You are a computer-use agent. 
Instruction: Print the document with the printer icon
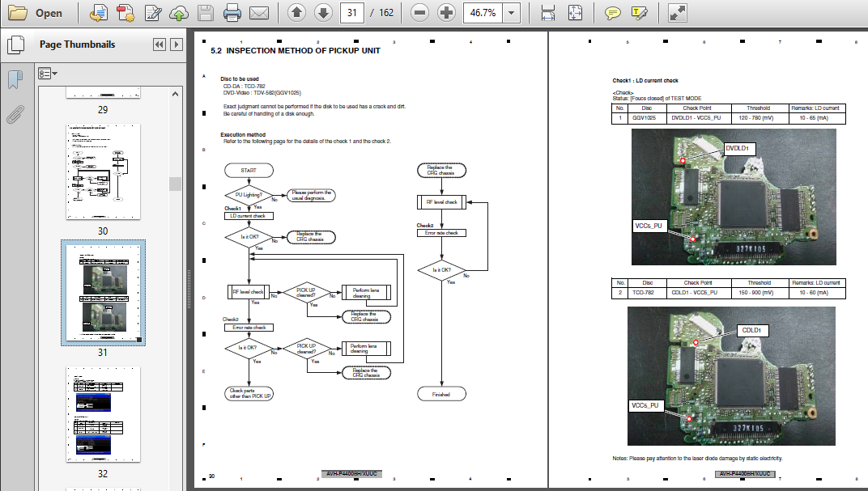point(232,13)
